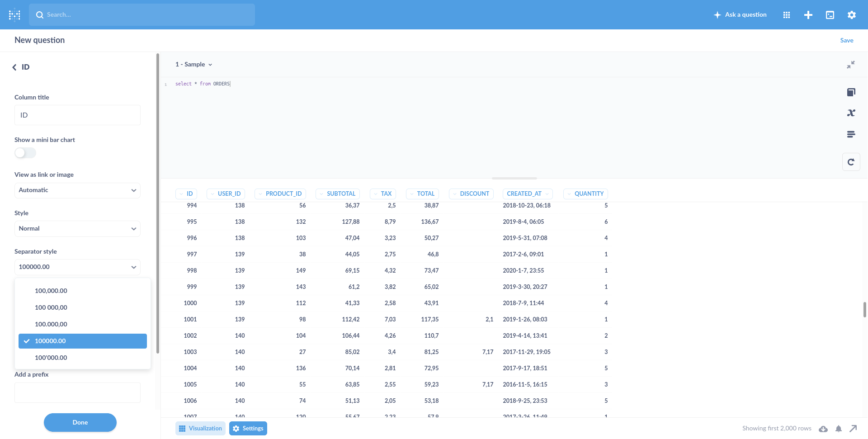Open the data reference book panel
This screenshot has height=439, width=868.
851,92
